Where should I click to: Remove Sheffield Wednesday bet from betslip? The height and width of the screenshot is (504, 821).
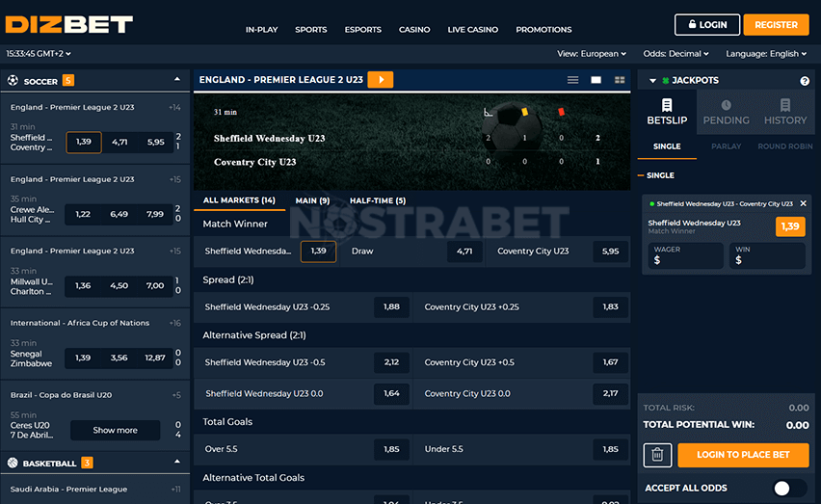(x=804, y=203)
